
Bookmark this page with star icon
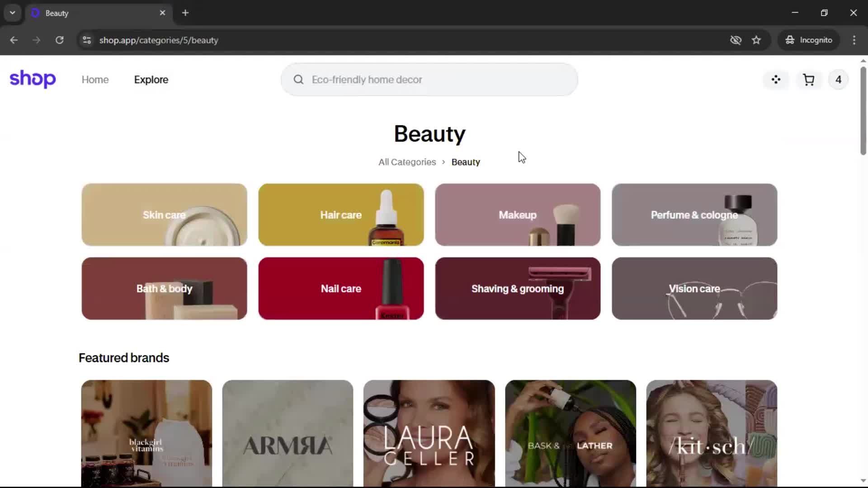(x=756, y=40)
